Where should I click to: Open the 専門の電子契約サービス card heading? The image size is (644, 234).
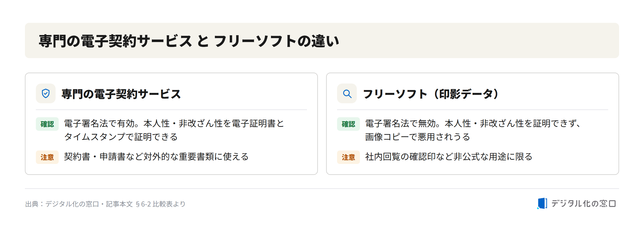click(x=121, y=94)
